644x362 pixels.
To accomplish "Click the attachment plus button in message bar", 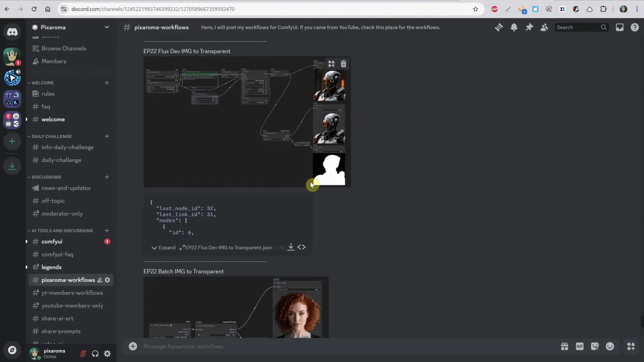I will click(x=133, y=346).
